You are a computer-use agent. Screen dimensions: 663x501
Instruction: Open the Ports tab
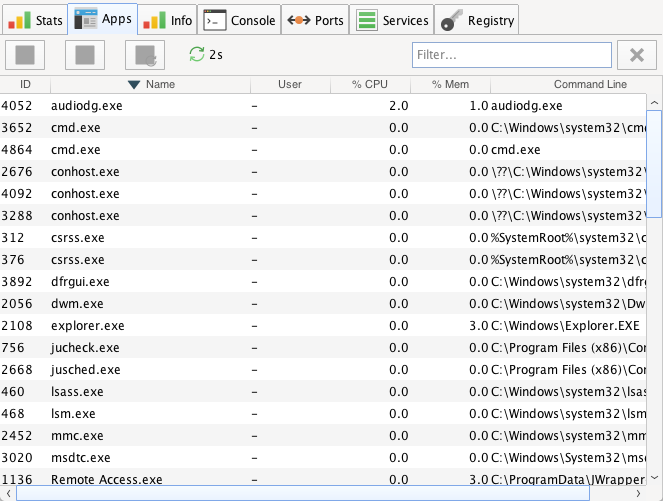click(315, 20)
